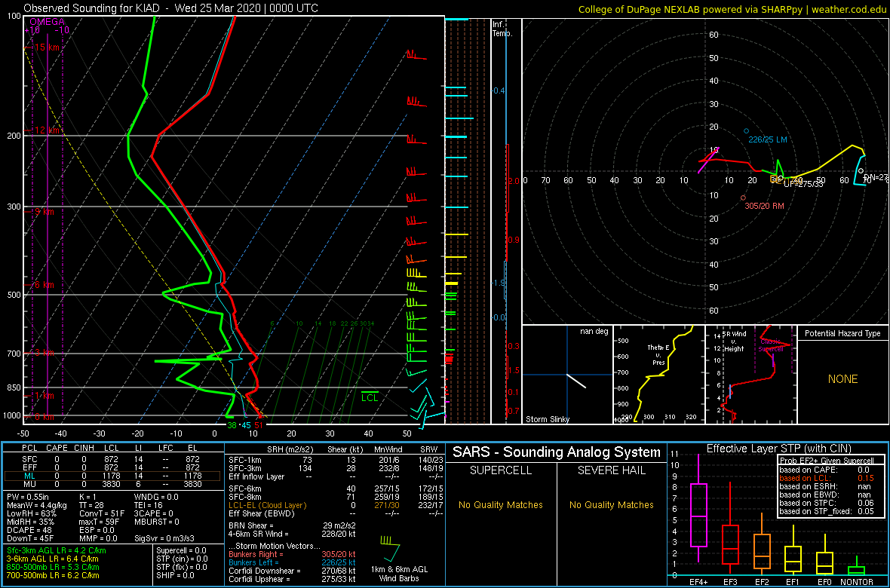The image size is (890, 588).
Task: Click the Effective Layer STP (with CIN) title
Action: (x=778, y=449)
